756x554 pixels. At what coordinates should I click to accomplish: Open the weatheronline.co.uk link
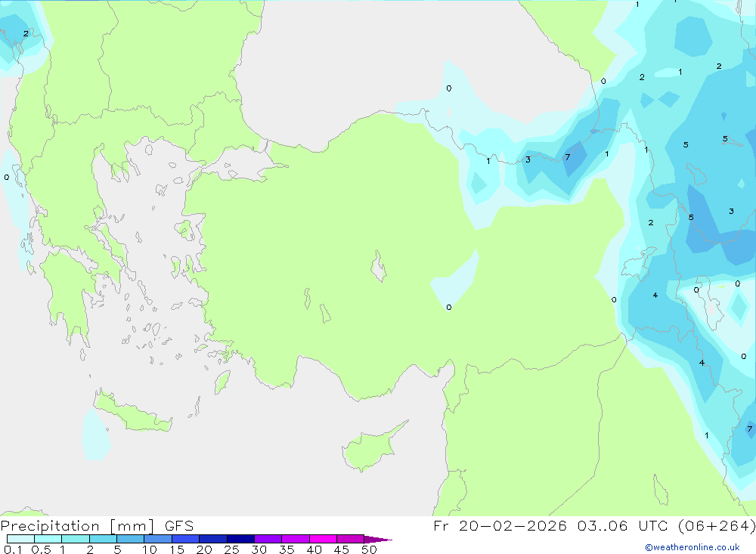(692, 547)
